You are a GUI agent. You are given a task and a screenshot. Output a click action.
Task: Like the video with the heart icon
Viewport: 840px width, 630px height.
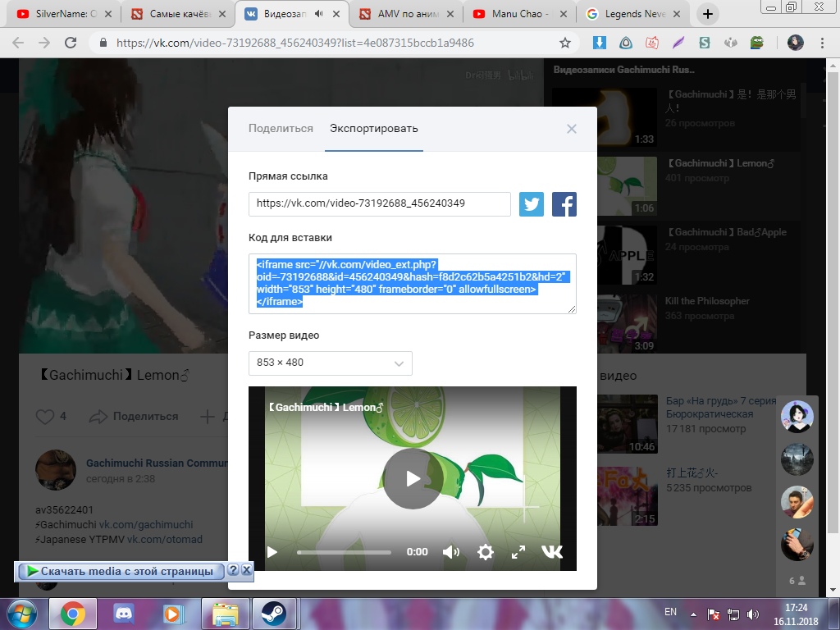tap(45, 417)
